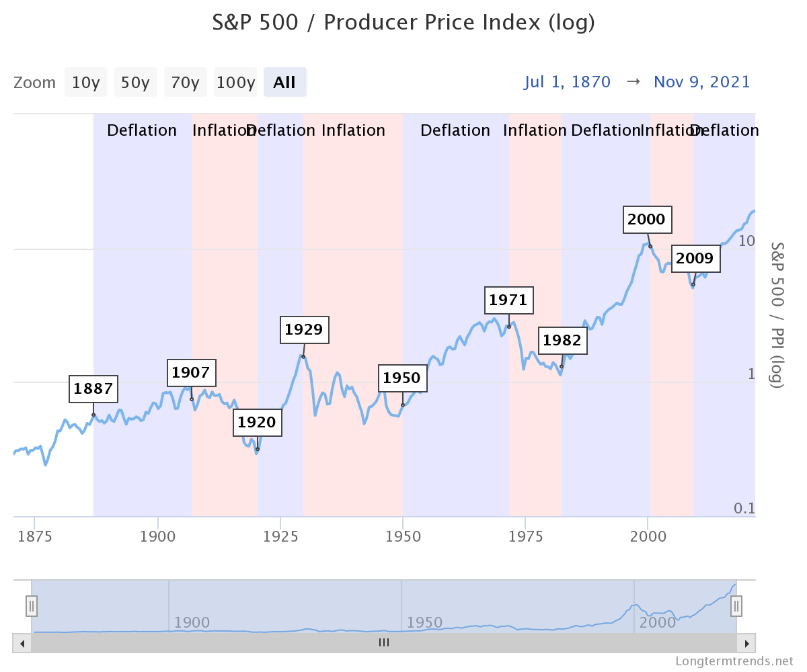The height and width of the screenshot is (672, 807).
Task: Select the 10y zoom button
Action: click(x=85, y=83)
